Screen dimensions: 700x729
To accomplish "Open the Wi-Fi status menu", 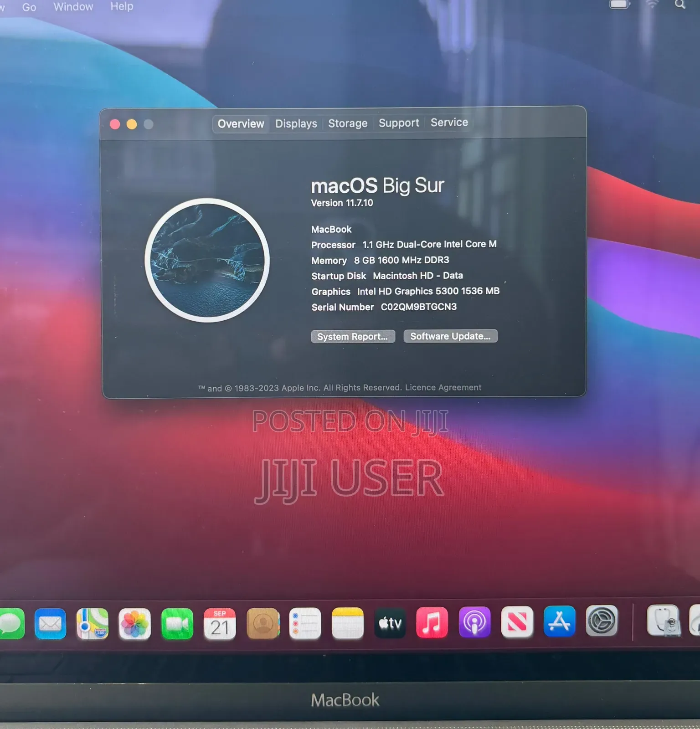I will pos(652,4).
